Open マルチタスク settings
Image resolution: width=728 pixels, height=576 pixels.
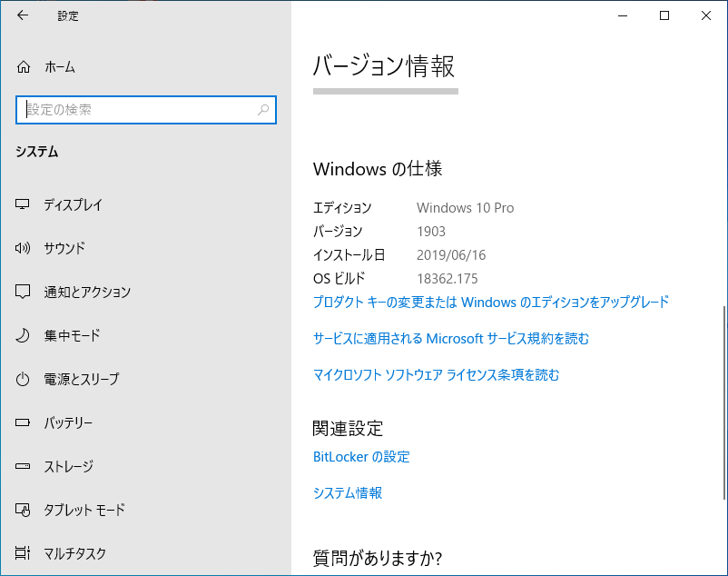pos(74,553)
